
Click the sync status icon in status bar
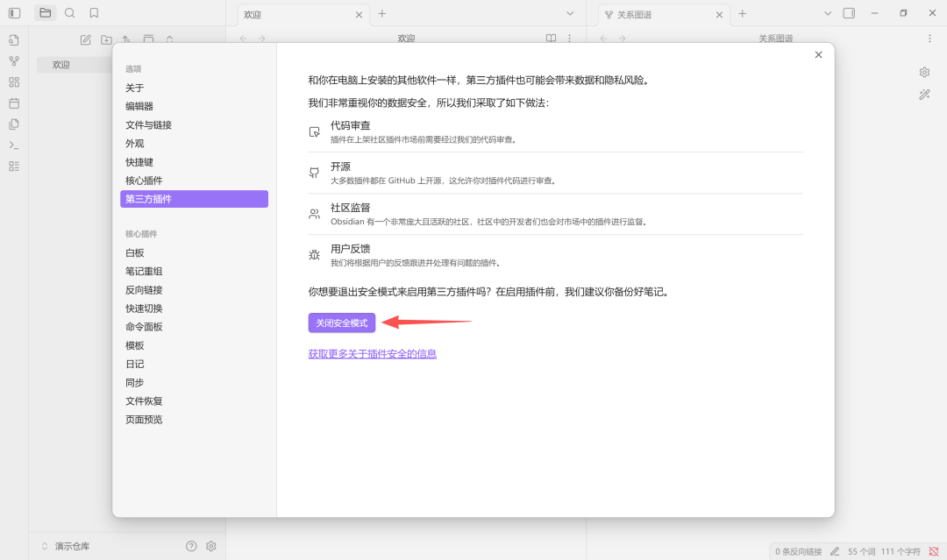pos(934,551)
